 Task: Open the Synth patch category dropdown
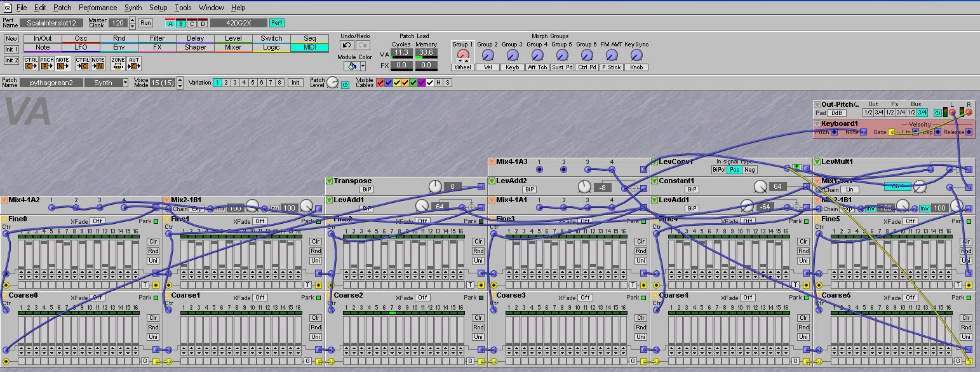point(125,83)
